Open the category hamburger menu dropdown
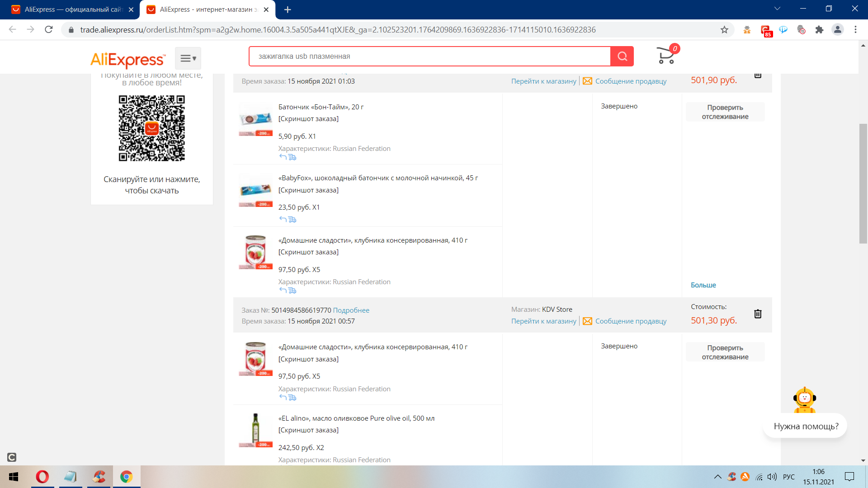Screen dimensions: 868x488 tap(188, 58)
